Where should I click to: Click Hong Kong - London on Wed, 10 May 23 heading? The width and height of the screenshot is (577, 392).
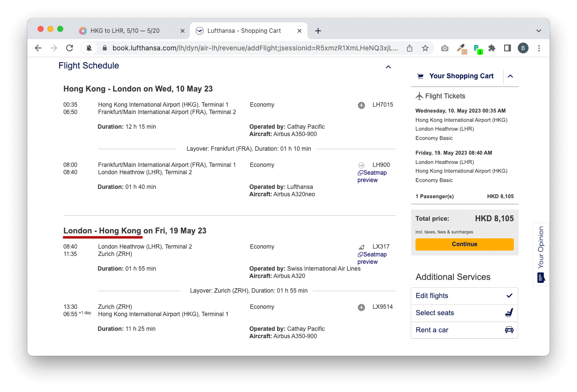pyautogui.click(x=138, y=89)
